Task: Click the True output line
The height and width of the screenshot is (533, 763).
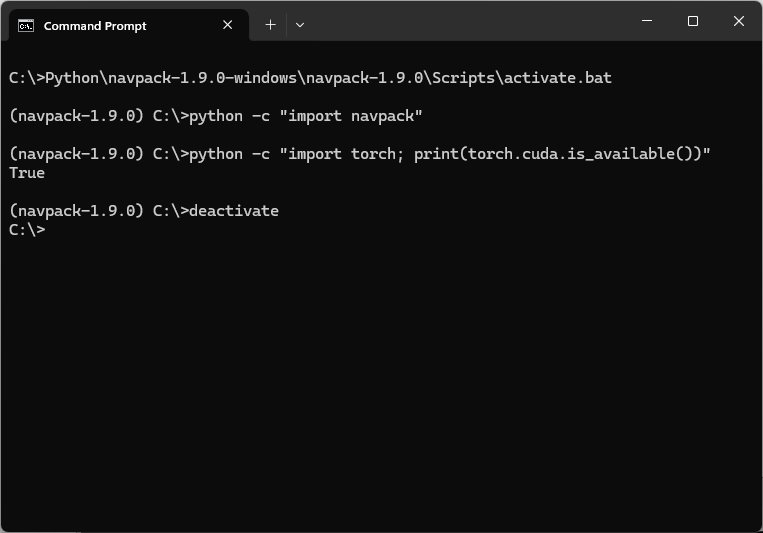Action: 27,173
